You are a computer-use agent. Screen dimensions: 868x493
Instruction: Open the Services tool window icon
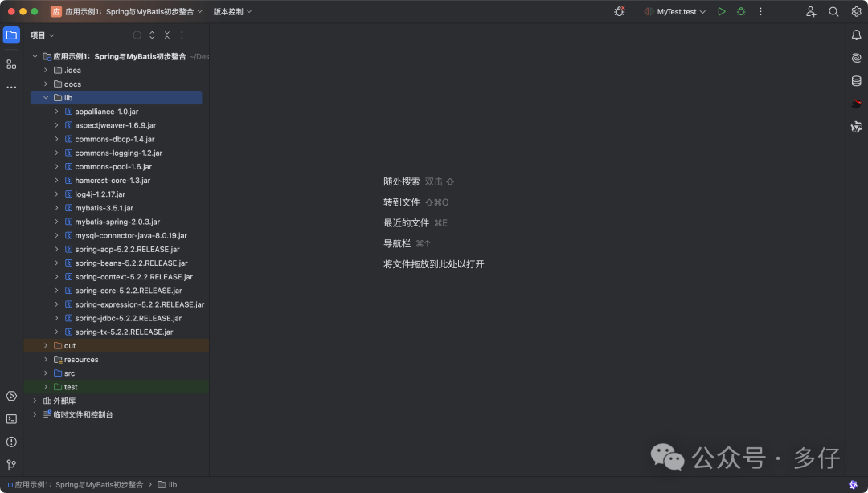coord(11,396)
